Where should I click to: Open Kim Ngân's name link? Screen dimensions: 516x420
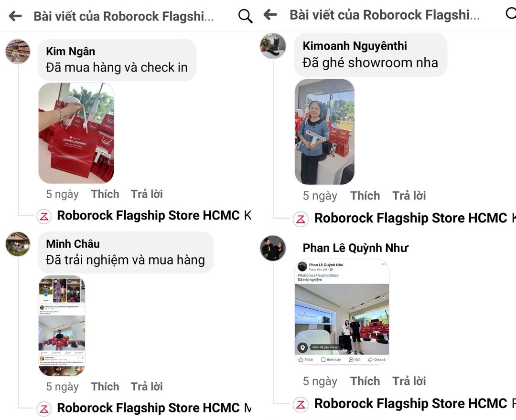tap(70, 51)
